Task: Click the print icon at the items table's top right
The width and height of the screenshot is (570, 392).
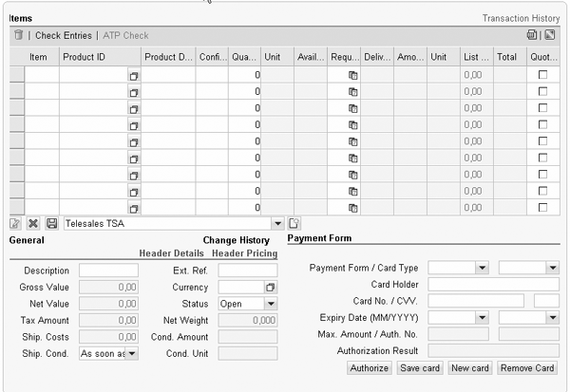Action: [532, 35]
